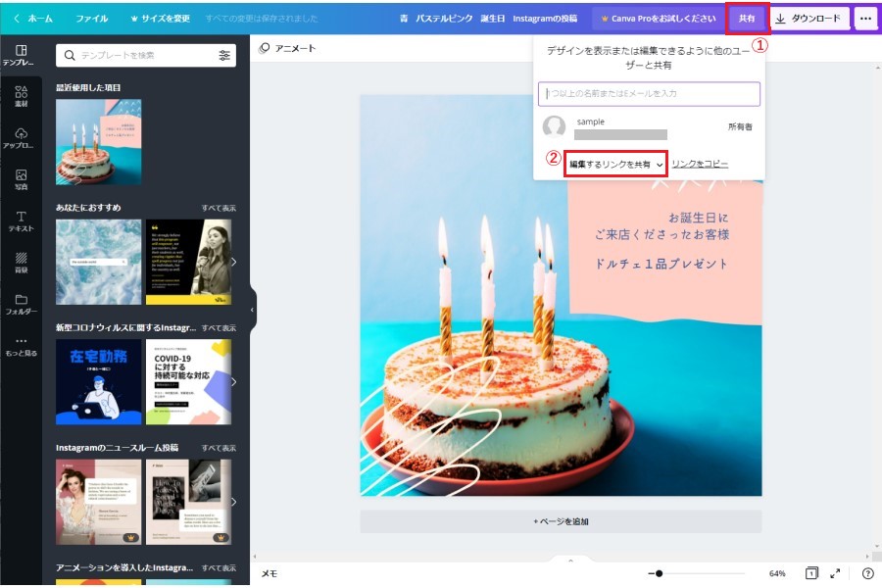Select the Text (テキスト) tool
This screenshot has width=882, height=588.
point(21,220)
